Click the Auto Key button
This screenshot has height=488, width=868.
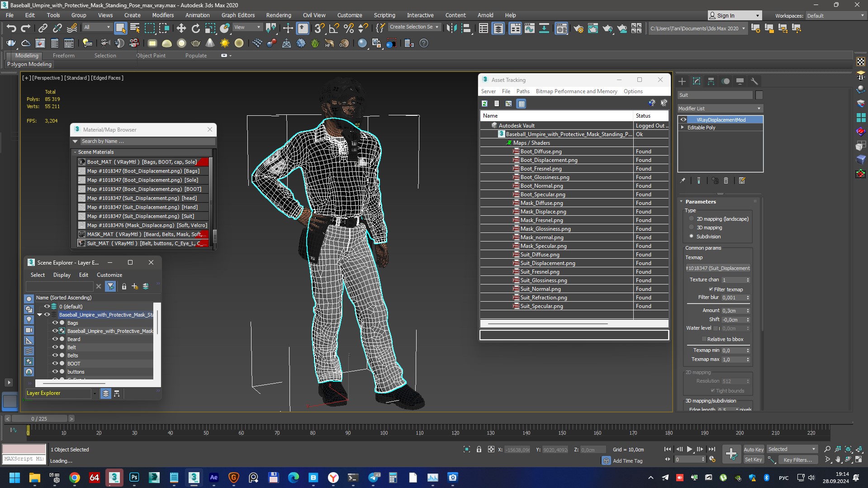tap(754, 449)
